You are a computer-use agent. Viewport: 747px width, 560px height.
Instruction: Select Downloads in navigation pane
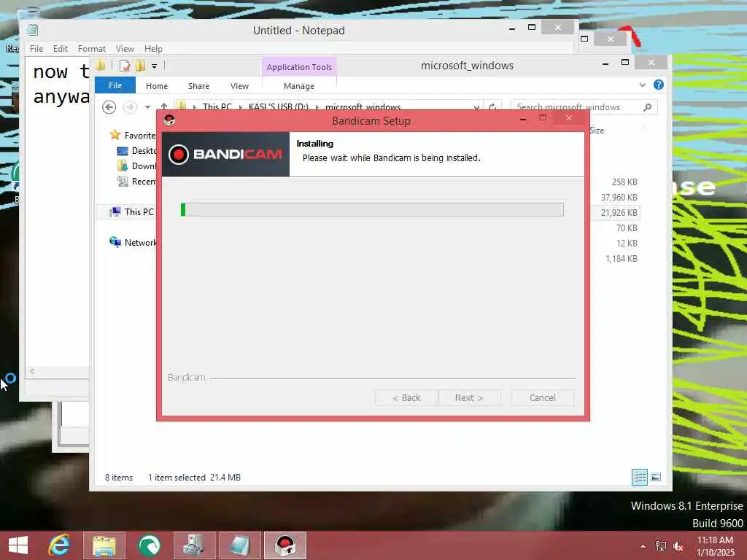pyautogui.click(x=136, y=166)
